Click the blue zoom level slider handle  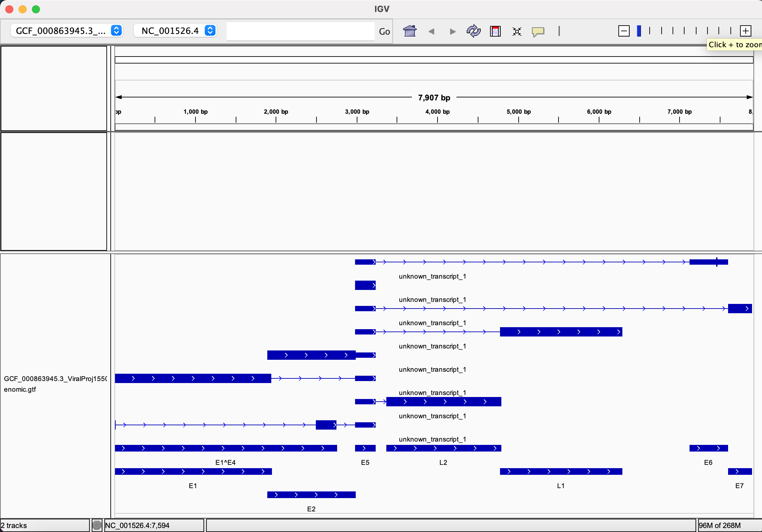pos(639,31)
